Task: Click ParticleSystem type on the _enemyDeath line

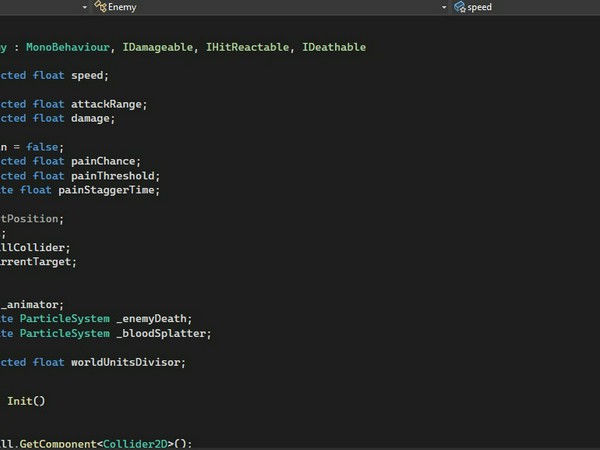Action: (65, 319)
